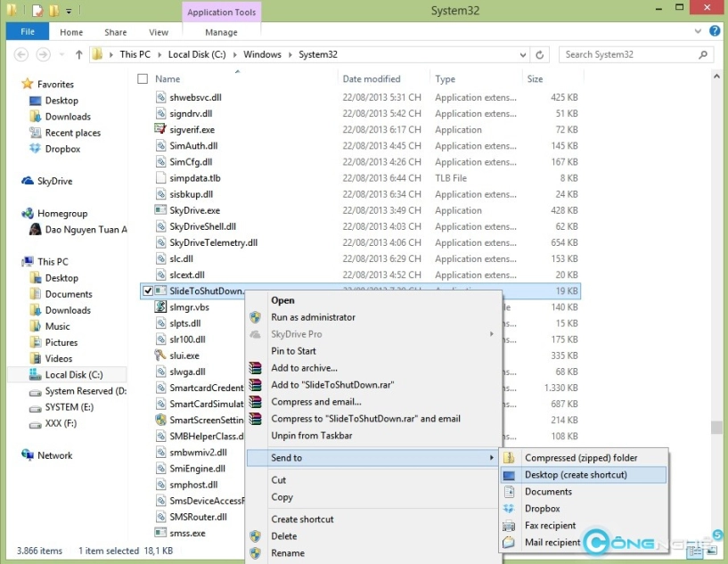
Task: Switch to the Manage ribbon tab
Action: point(222,32)
